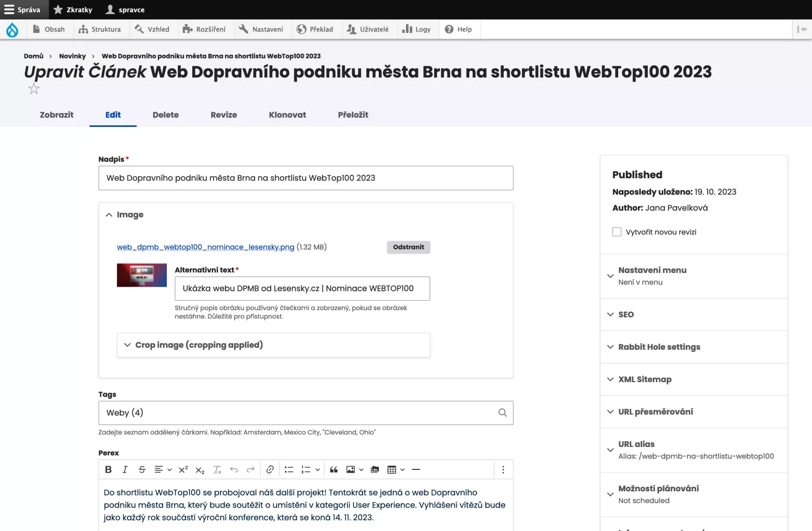Expand the Rabbit Hole settings section
Viewport: 812px width, 531px height.
click(694, 347)
